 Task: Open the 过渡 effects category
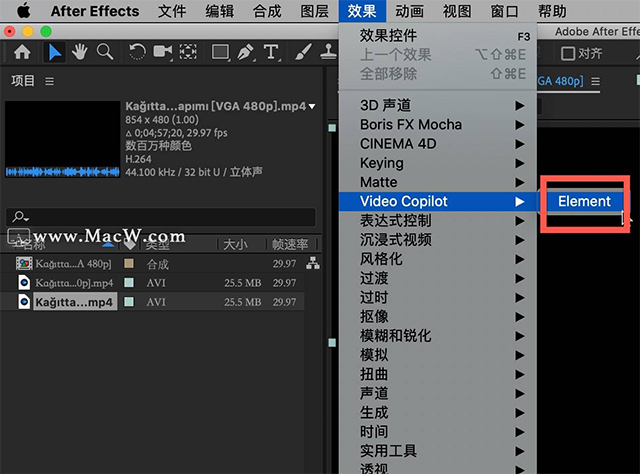438,278
